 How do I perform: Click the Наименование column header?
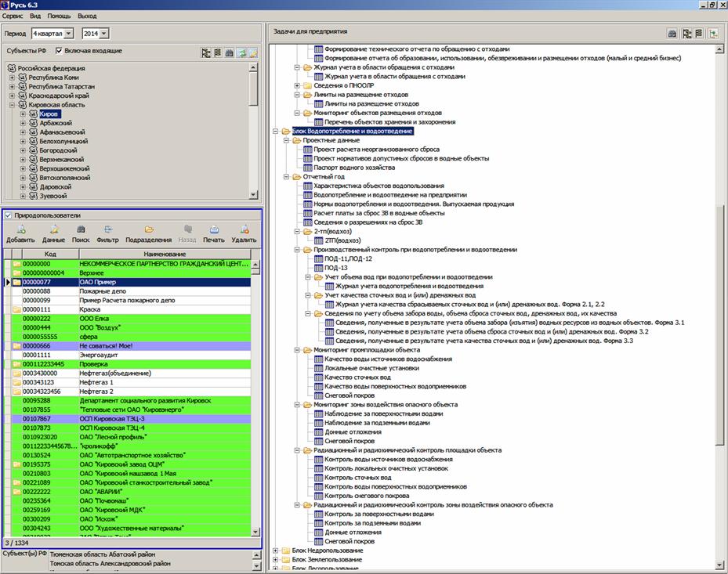click(x=164, y=255)
